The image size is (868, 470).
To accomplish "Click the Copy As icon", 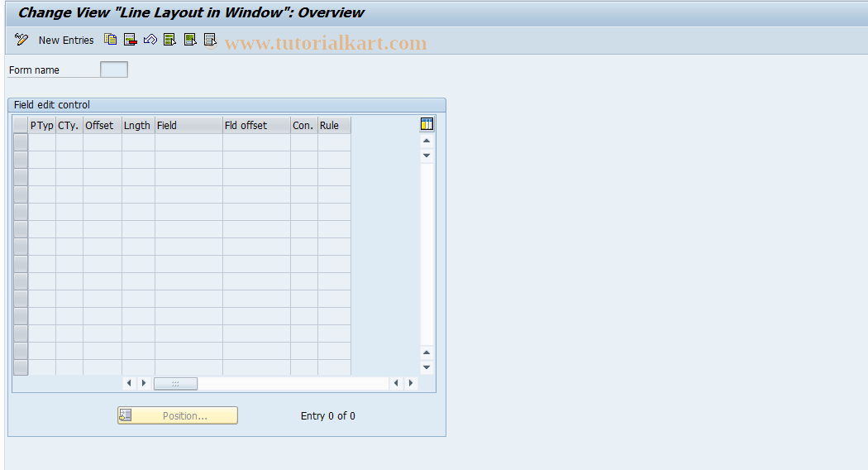I will pyautogui.click(x=111, y=40).
